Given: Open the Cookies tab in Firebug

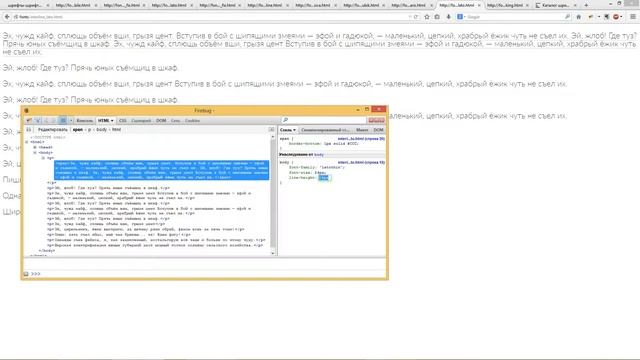Looking at the screenshot, I should click(x=192, y=121).
